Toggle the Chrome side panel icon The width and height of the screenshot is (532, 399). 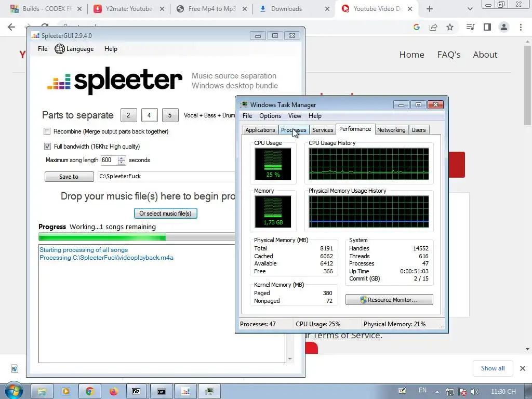click(487, 27)
